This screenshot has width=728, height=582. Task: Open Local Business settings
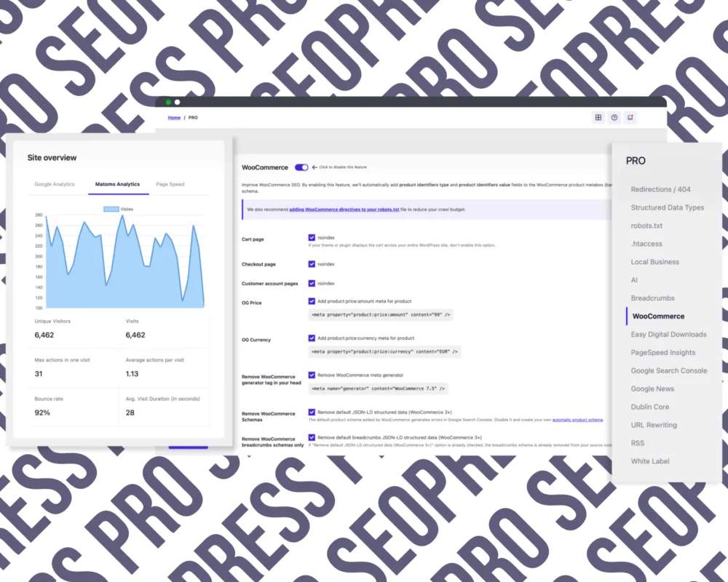655,262
